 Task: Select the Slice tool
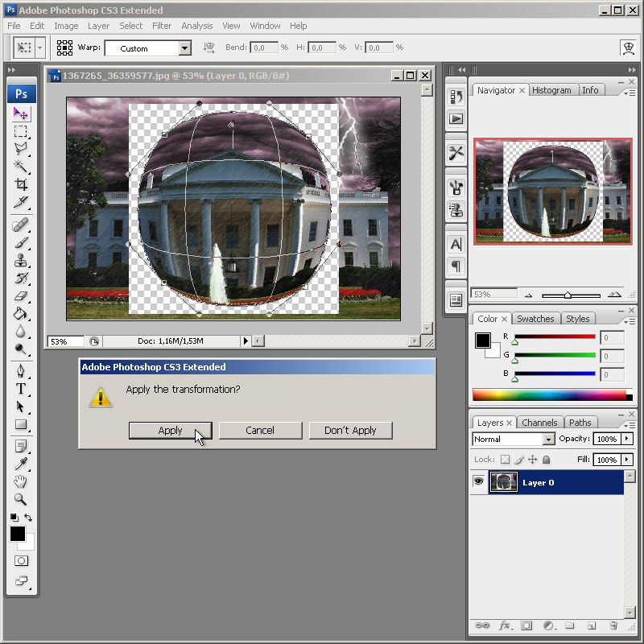(21, 202)
